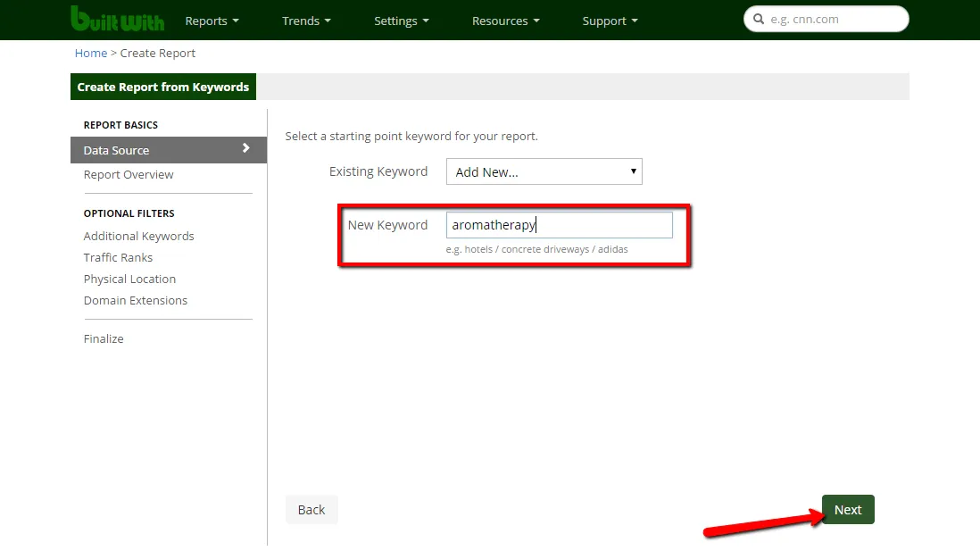Image resolution: width=980 pixels, height=559 pixels.
Task: Click the search magnifier icon
Action: (759, 19)
